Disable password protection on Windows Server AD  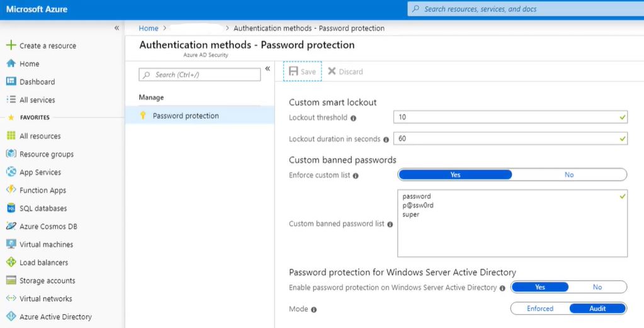click(x=597, y=287)
